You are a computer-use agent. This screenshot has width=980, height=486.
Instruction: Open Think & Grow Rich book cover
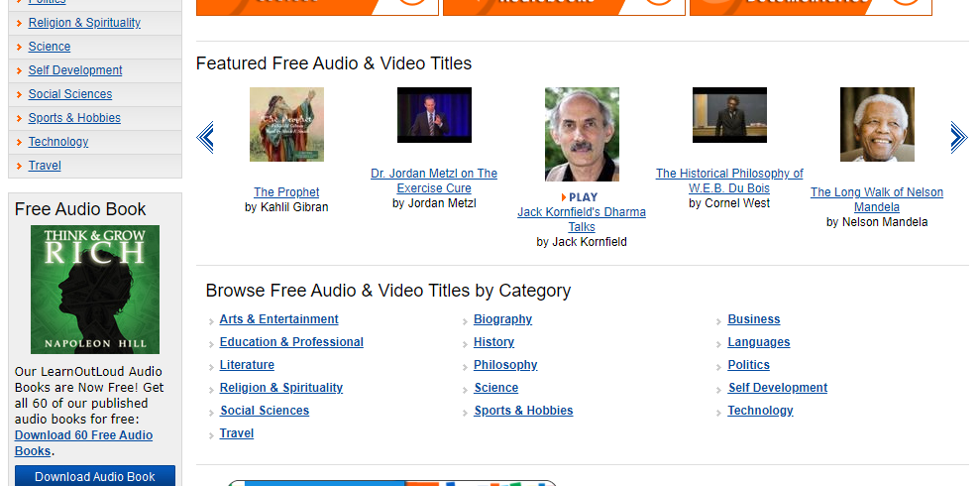tap(95, 290)
